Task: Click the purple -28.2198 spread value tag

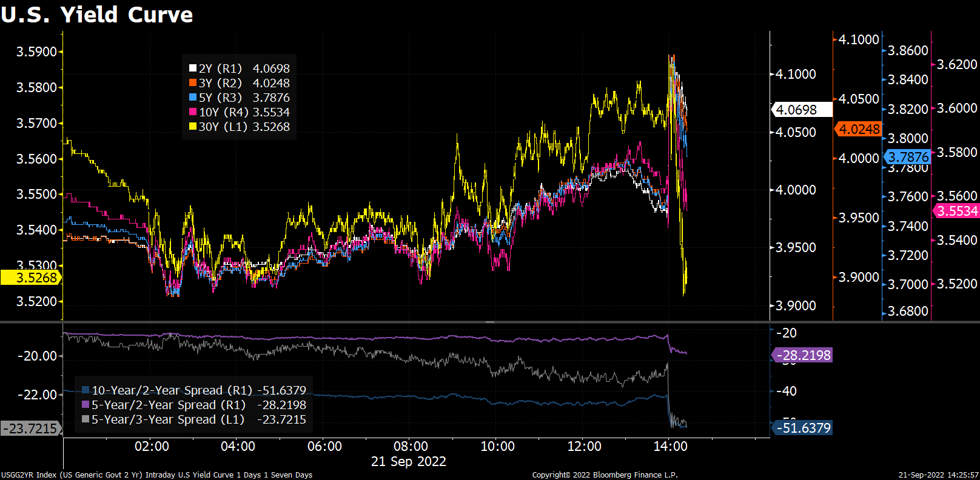Action: 802,355
